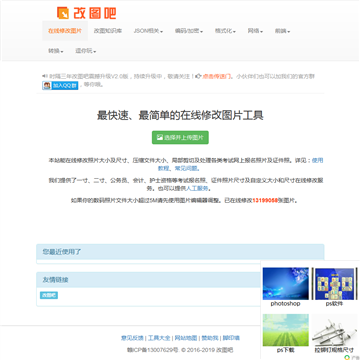Expand the 逗你玩 dropdown menu
Viewport: 360px width, 360px height.
(86, 51)
